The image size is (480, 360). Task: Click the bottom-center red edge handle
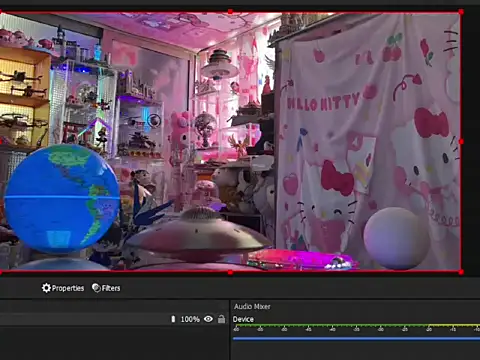[x=230, y=272]
